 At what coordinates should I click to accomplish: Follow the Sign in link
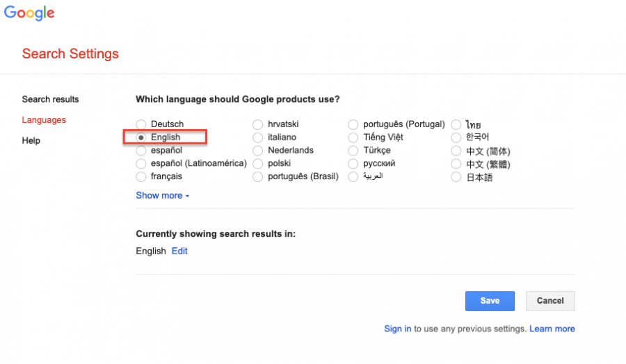[398, 329]
